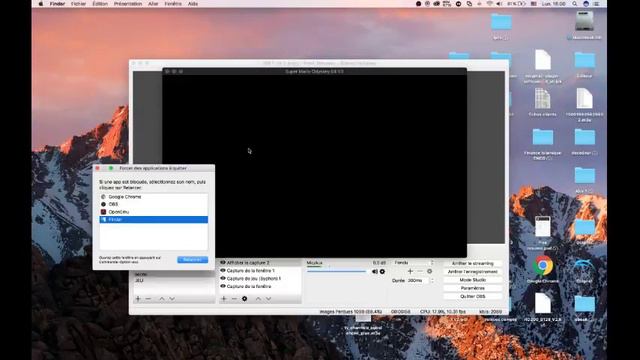Screen dimensions: 640x360
Task: Click the Durée 300ms duration field
Action: coord(418,280)
